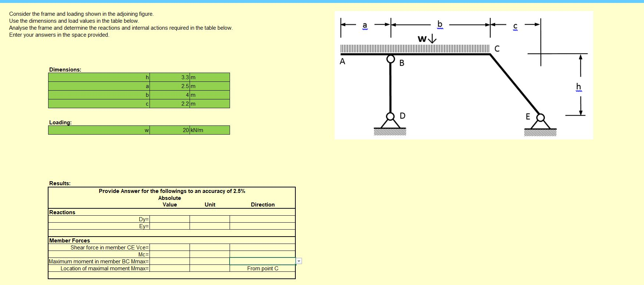Select the Dy absolute value cell
Image resolution: width=644 pixels, height=285 pixels.
click(x=170, y=219)
